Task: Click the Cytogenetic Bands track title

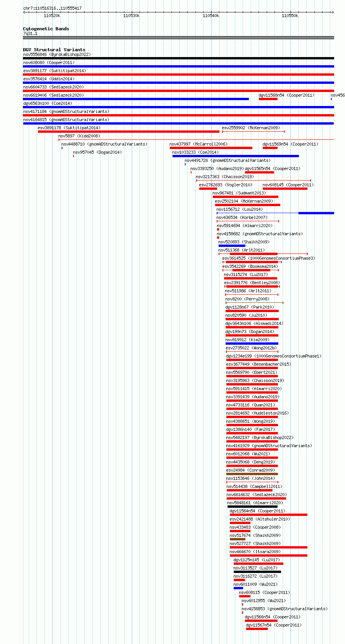Action: 46,29
